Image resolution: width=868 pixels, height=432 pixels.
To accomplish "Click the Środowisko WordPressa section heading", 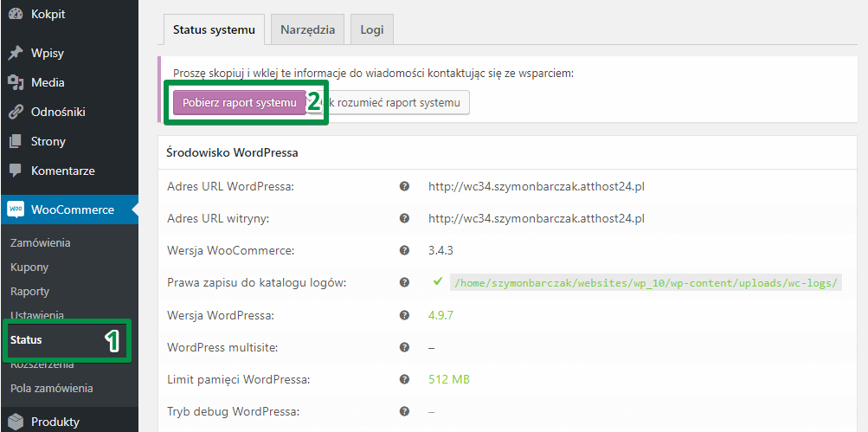I will [x=233, y=152].
